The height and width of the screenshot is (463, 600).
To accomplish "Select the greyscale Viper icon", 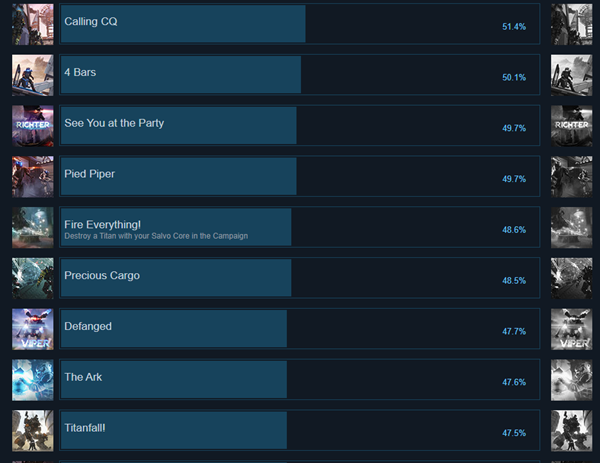I will pos(571,330).
